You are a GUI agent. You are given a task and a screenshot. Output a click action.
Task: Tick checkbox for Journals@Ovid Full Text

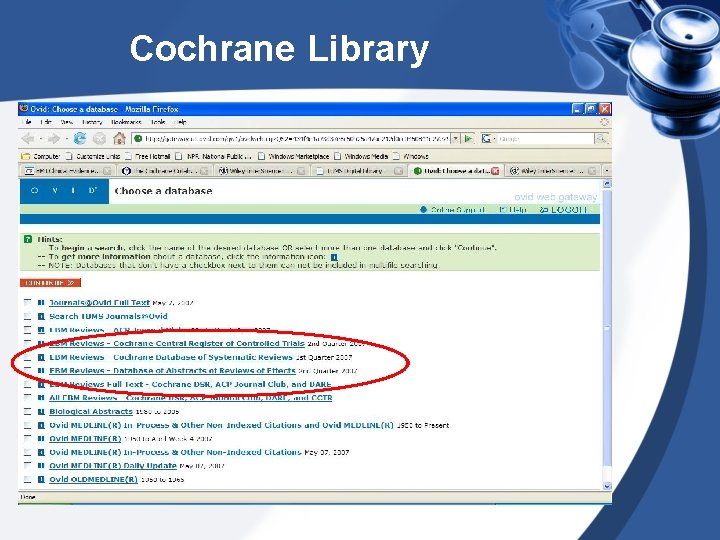coord(28,303)
